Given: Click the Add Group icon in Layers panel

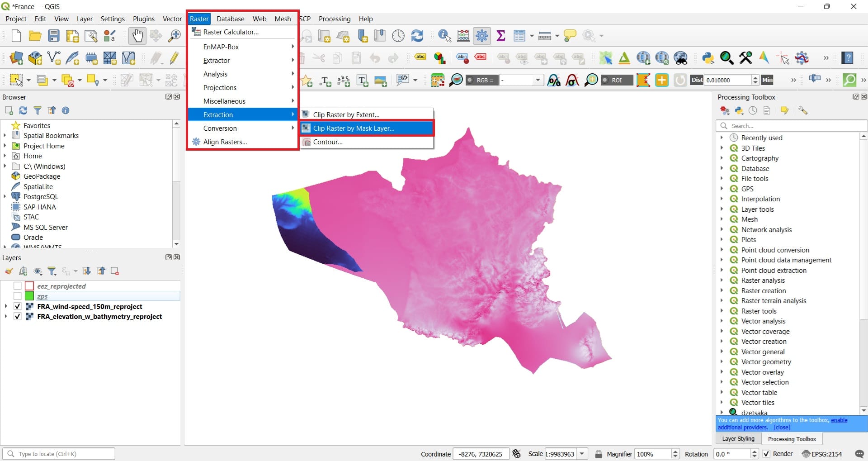Looking at the screenshot, I should pyautogui.click(x=23, y=271).
